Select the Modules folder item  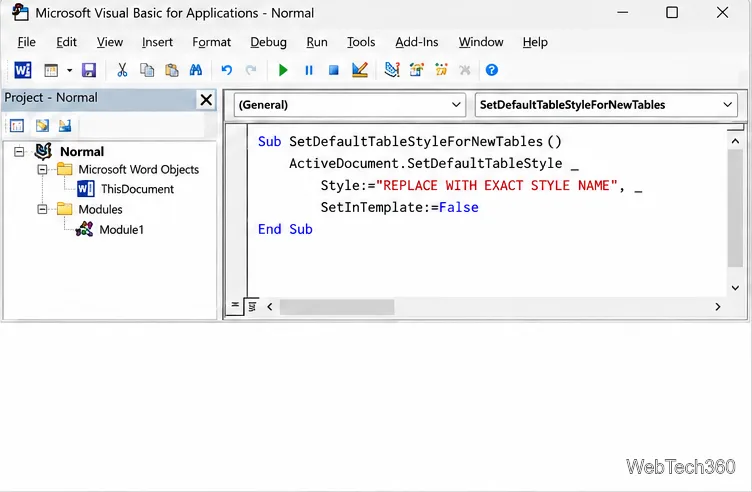click(100, 209)
